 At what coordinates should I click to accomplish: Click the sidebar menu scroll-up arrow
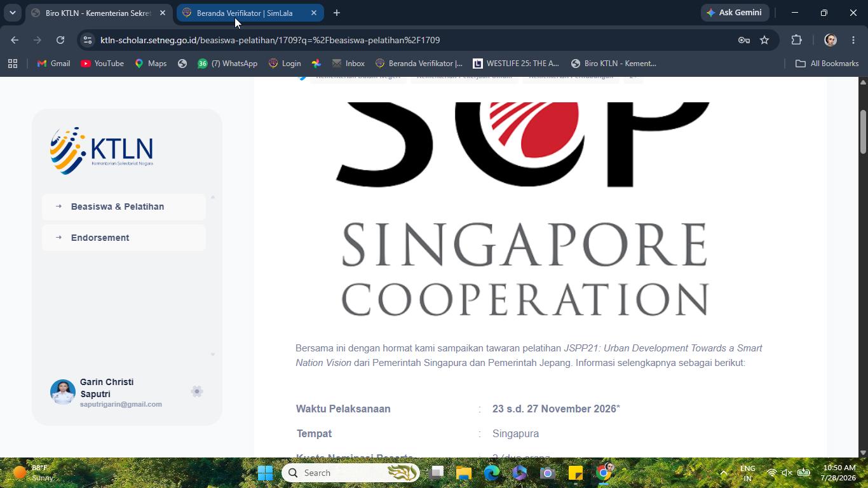213,197
